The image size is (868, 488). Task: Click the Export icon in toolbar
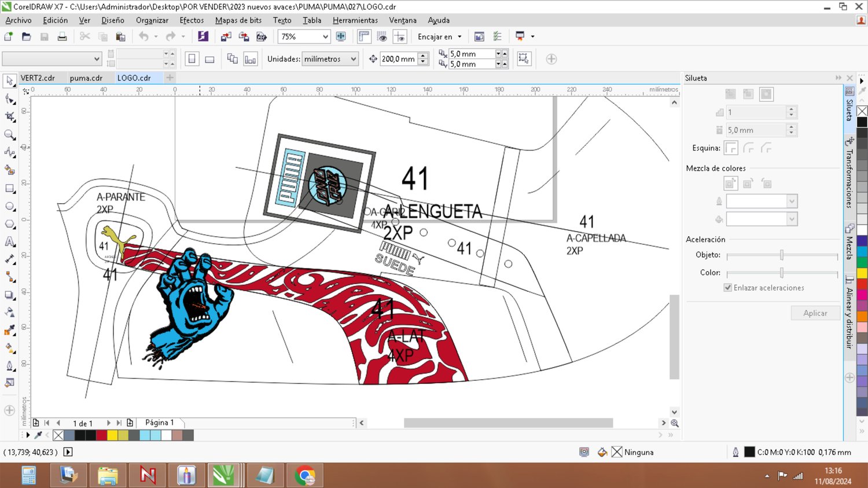pos(244,36)
